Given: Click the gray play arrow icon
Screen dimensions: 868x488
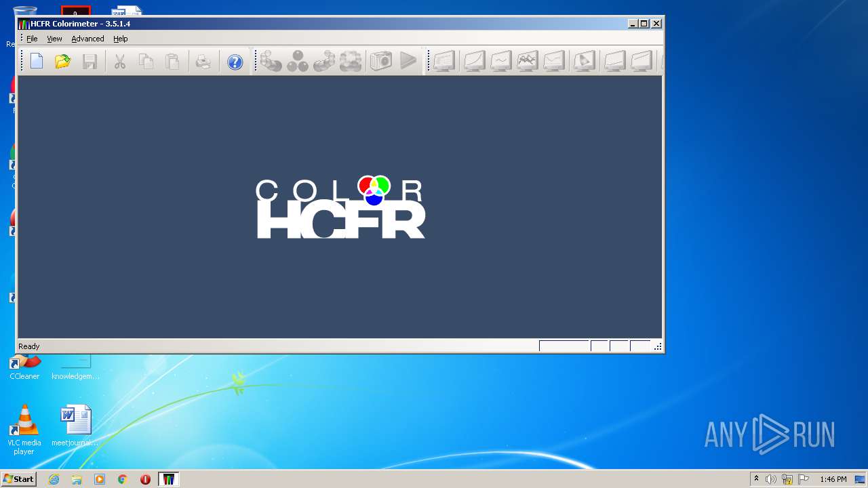Looking at the screenshot, I should 408,61.
